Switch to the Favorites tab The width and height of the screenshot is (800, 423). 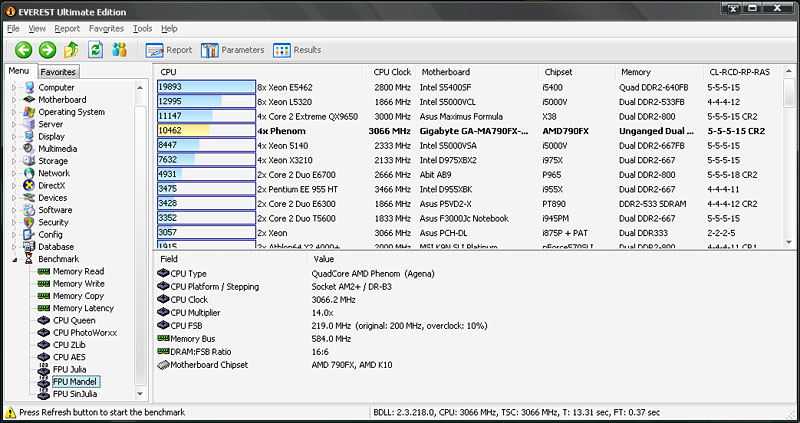[58, 72]
